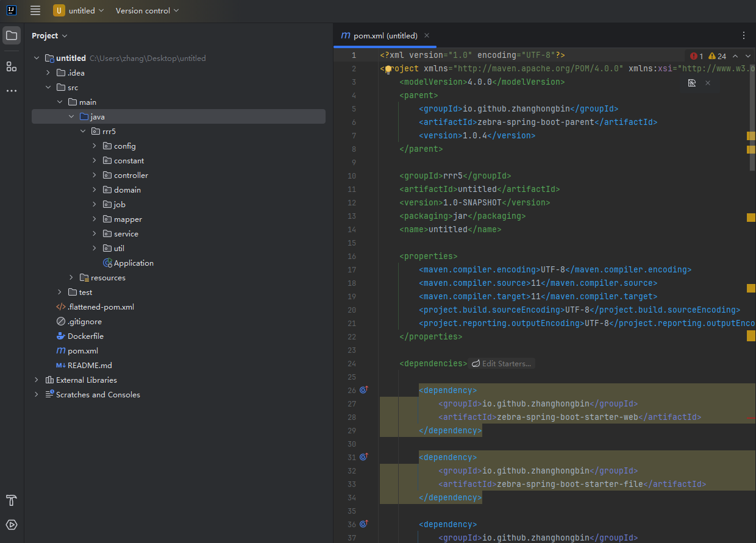
Task: Open the Project view selector dropdown
Action: [49, 36]
